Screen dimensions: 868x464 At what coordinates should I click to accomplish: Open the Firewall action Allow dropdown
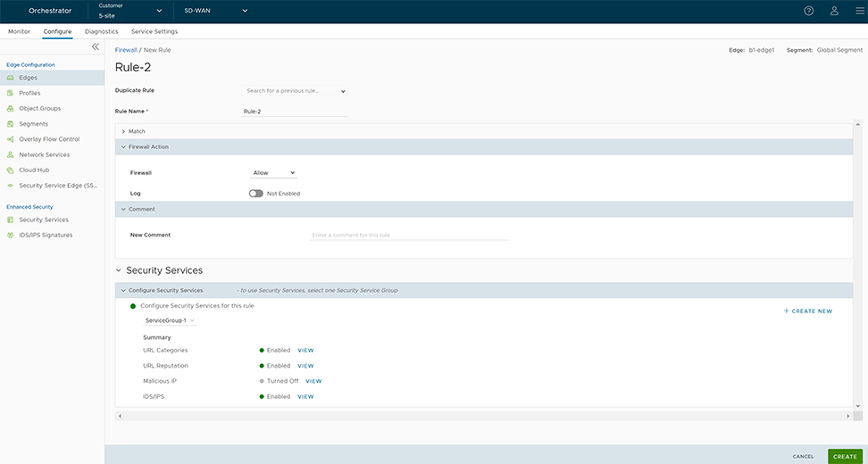[x=273, y=172]
